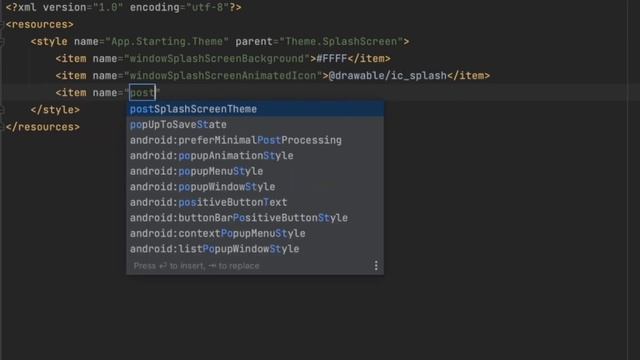Click windowSplashScreenAnimatedIcon attribute name
This screenshot has width=640, height=360.
223,76
